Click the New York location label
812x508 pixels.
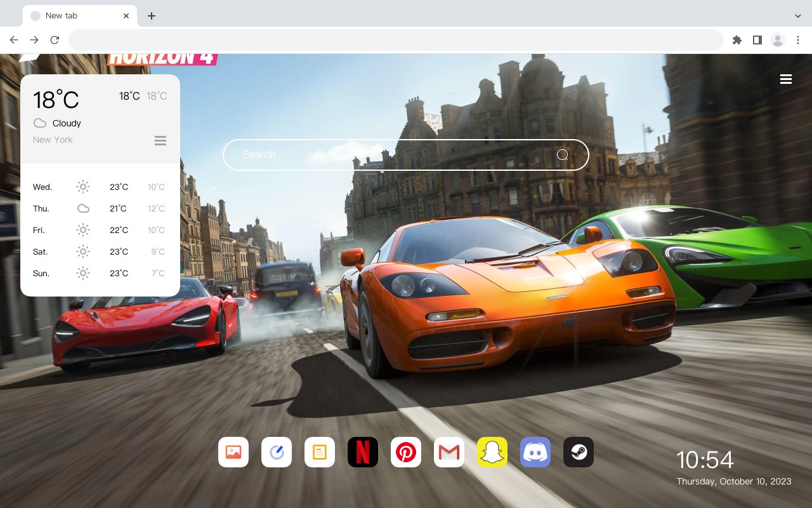click(x=53, y=140)
